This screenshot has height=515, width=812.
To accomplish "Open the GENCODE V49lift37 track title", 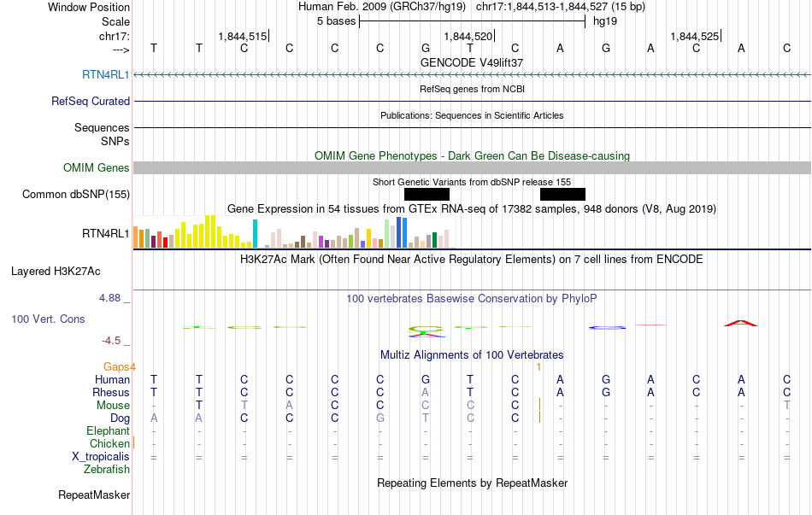I will (x=472, y=62).
